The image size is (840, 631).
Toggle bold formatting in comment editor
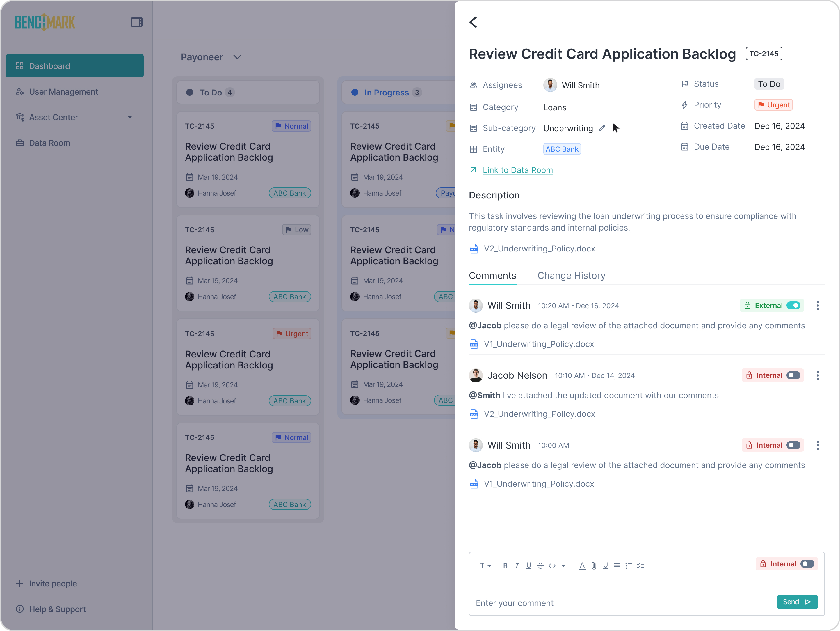505,566
